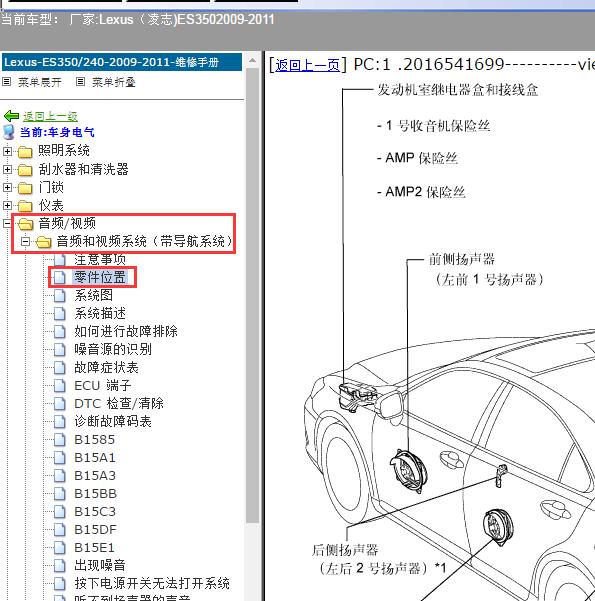Click the page icon beside B15A1
595x601 pixels.
click(x=59, y=457)
